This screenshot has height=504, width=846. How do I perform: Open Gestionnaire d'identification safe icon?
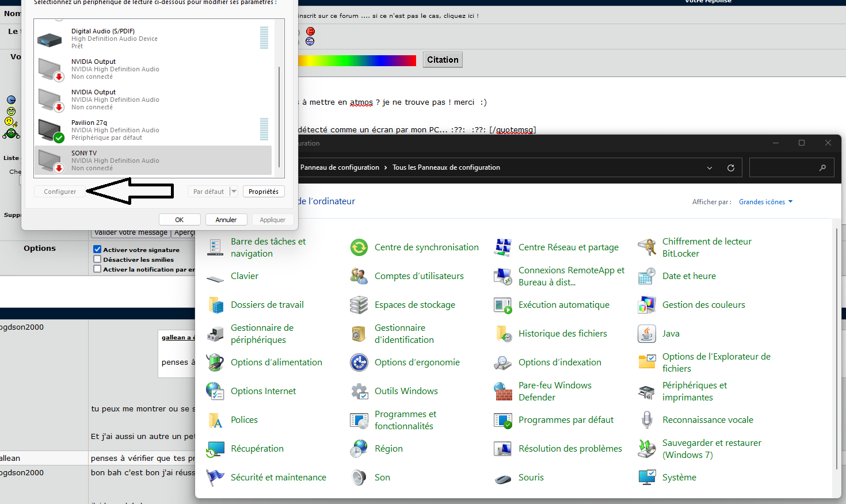(x=359, y=334)
